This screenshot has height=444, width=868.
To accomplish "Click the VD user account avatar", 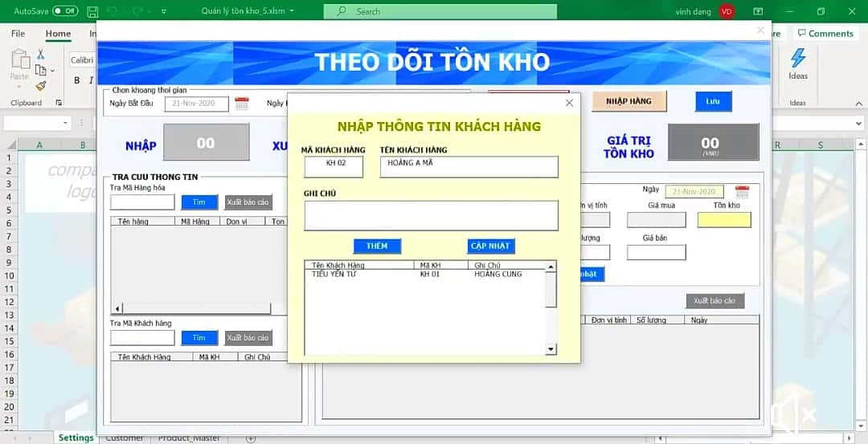I will click(727, 11).
